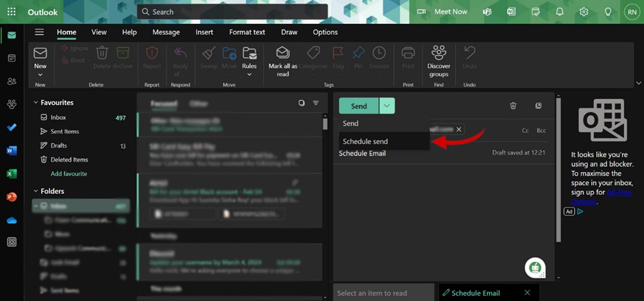Collapse the Folders section

click(36, 191)
